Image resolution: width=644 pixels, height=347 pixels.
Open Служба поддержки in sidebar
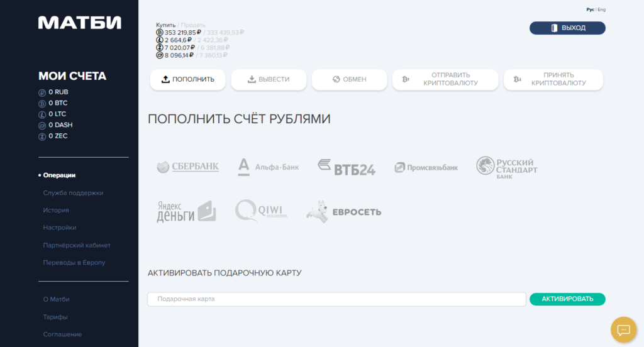click(x=73, y=193)
